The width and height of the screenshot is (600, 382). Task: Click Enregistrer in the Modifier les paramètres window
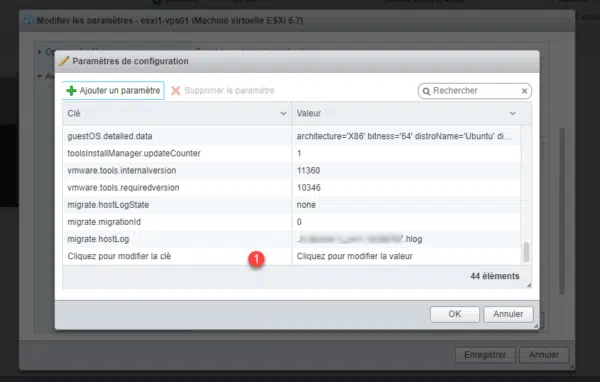coord(485,355)
